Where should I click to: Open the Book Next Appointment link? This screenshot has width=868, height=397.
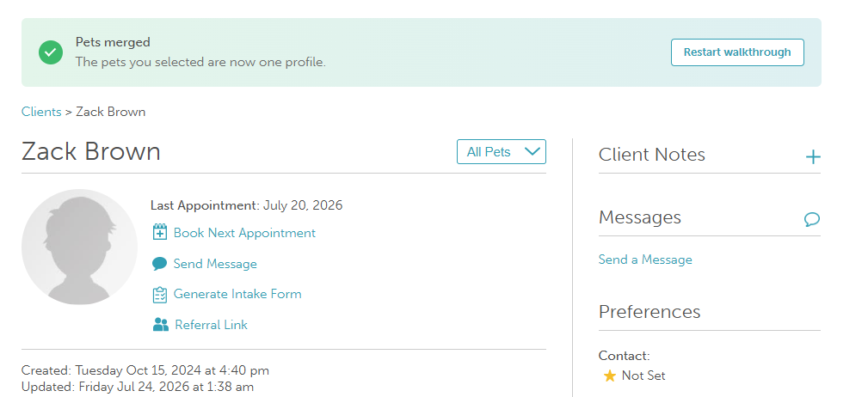[244, 233]
